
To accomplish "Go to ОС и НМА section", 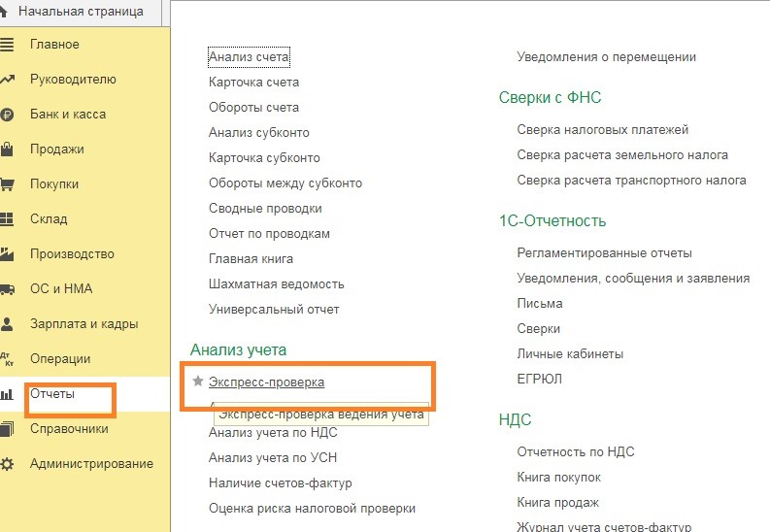I will tap(61, 288).
